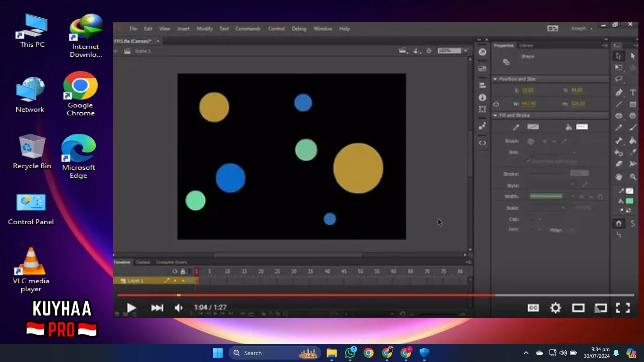Choose the Hand tool
644x362 pixels.
coord(619,177)
